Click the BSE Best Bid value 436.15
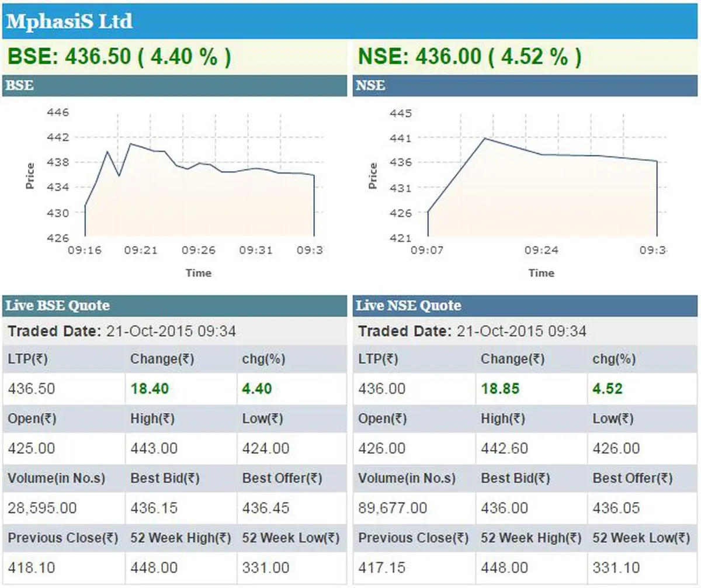The height and width of the screenshot is (588, 701). [x=154, y=508]
